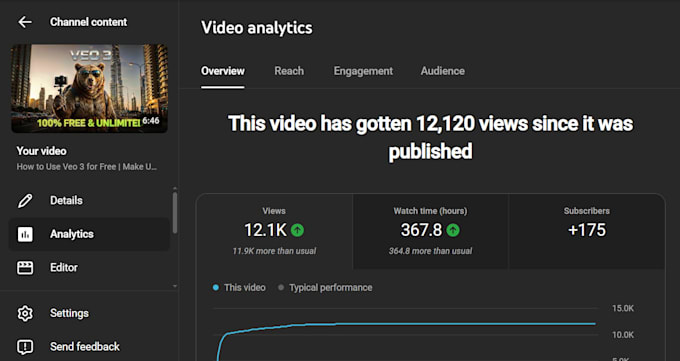The width and height of the screenshot is (680, 361).
Task: Select the Subscribers metric card
Action: pyautogui.click(x=586, y=232)
